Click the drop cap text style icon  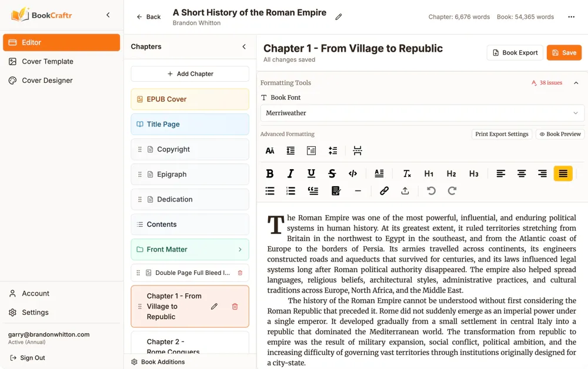(x=379, y=173)
